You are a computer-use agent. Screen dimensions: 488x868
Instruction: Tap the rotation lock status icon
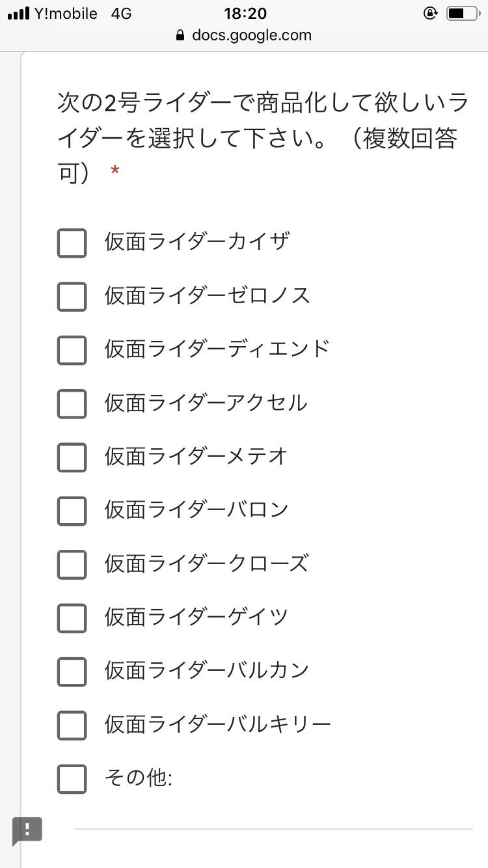click(x=429, y=13)
